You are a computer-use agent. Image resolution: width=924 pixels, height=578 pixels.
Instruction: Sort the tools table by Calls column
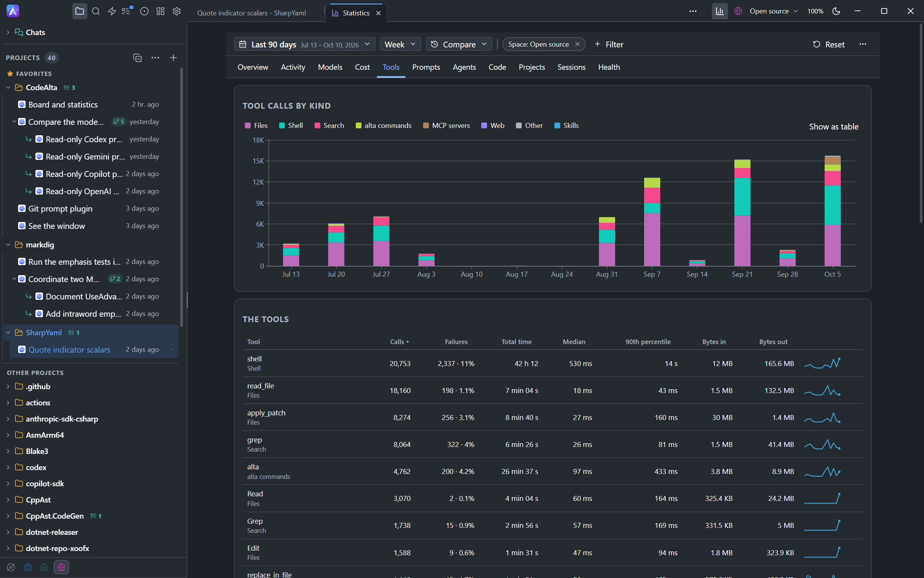[x=399, y=342]
